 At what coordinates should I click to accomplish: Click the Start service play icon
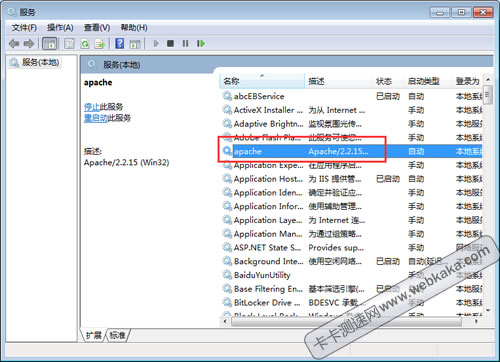coord(156,43)
